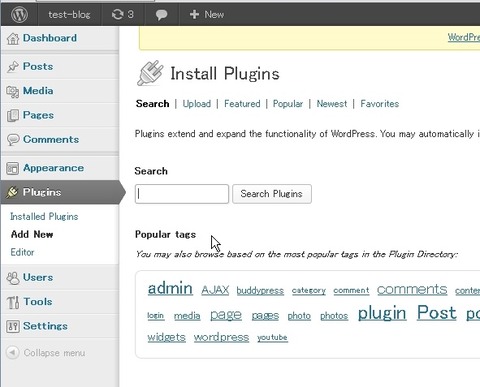Click the Media icon in sidebar
The height and width of the screenshot is (387, 480).
point(13,91)
